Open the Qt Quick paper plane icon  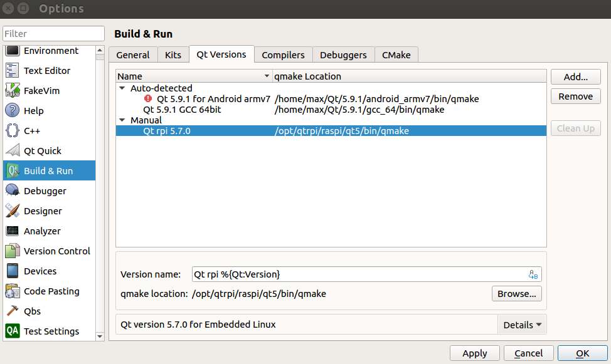coord(12,150)
